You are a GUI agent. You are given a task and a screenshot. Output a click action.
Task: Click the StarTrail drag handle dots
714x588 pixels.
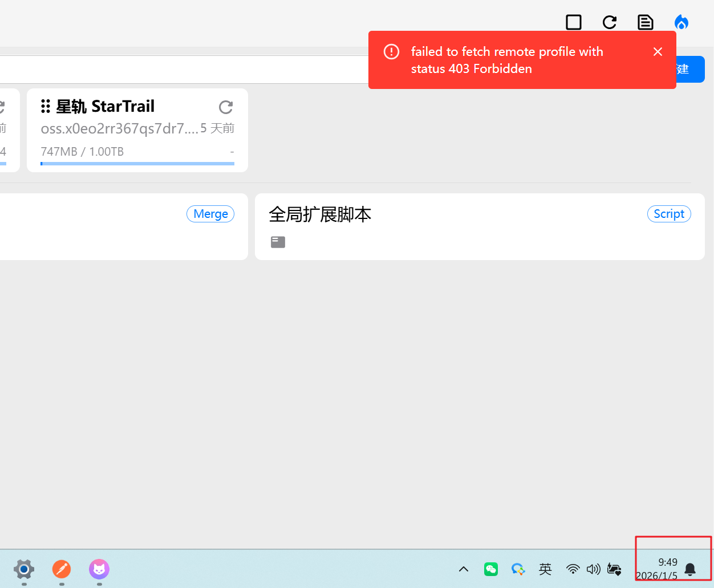pos(46,106)
